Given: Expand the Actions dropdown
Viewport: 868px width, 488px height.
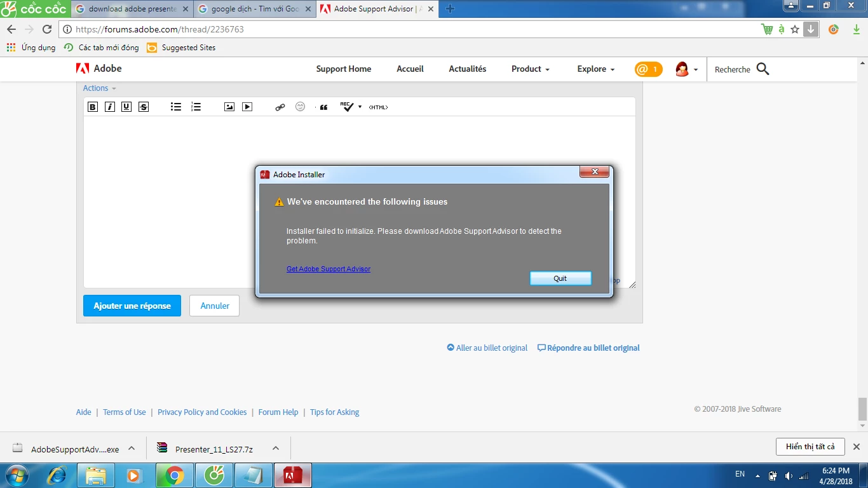Looking at the screenshot, I should pos(100,88).
